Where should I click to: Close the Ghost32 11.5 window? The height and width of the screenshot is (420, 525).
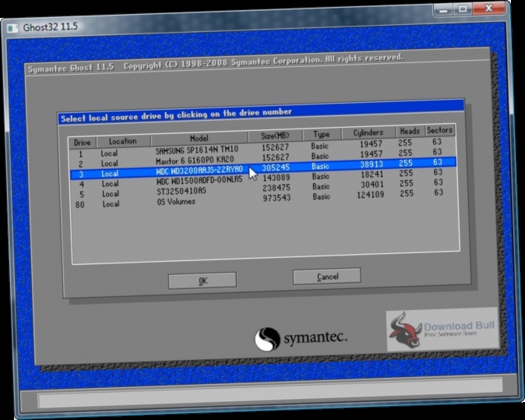[x=488, y=8]
